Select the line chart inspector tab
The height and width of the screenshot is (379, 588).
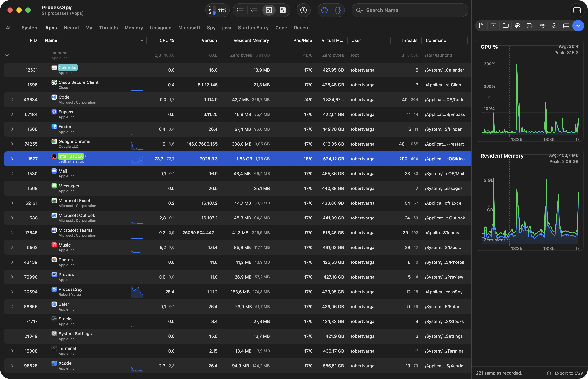pos(578,26)
